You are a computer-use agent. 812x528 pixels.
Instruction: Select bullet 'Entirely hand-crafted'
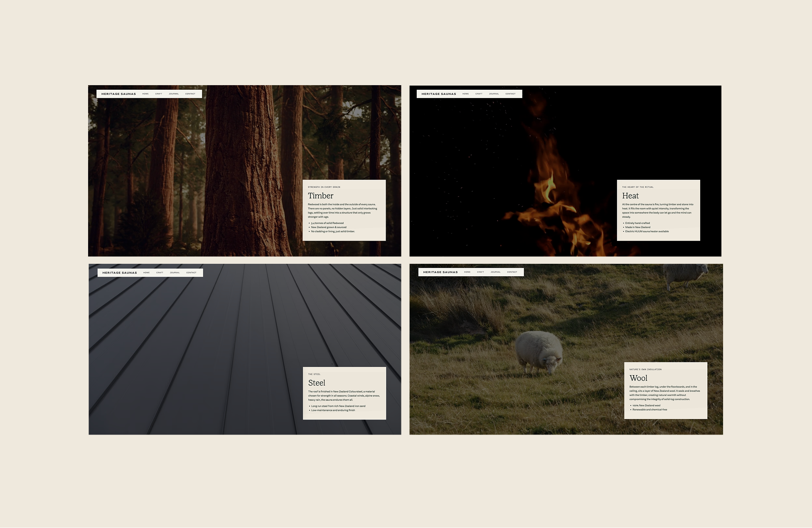pos(637,223)
